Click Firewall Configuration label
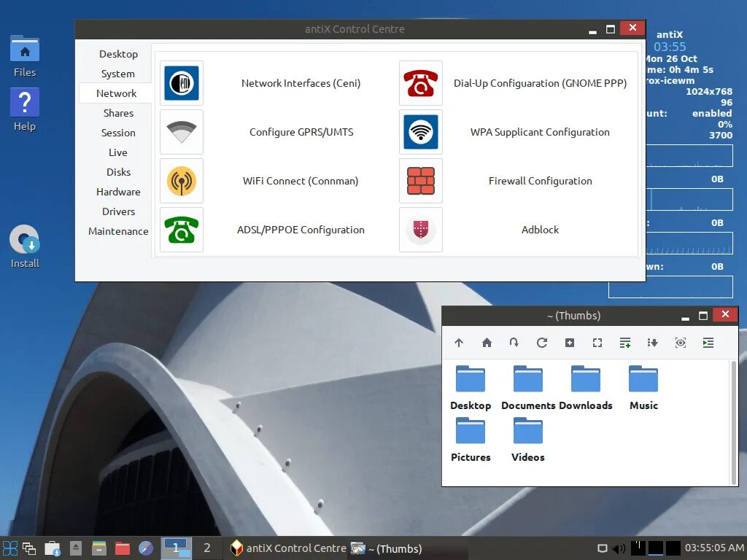 pyautogui.click(x=541, y=181)
